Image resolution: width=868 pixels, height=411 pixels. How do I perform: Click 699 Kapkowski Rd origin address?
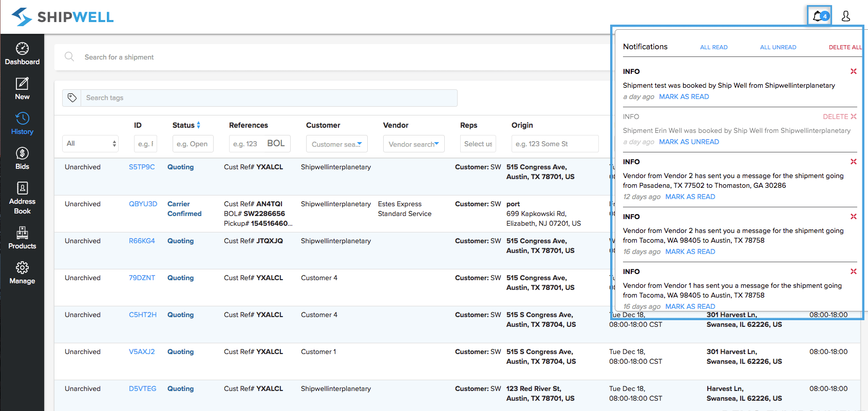(x=543, y=218)
